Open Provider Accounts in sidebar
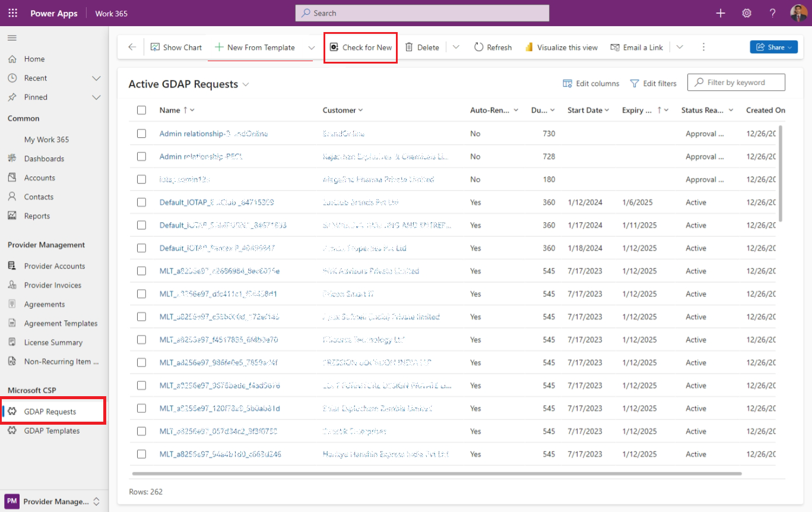This screenshot has height=512, width=812. tap(54, 266)
